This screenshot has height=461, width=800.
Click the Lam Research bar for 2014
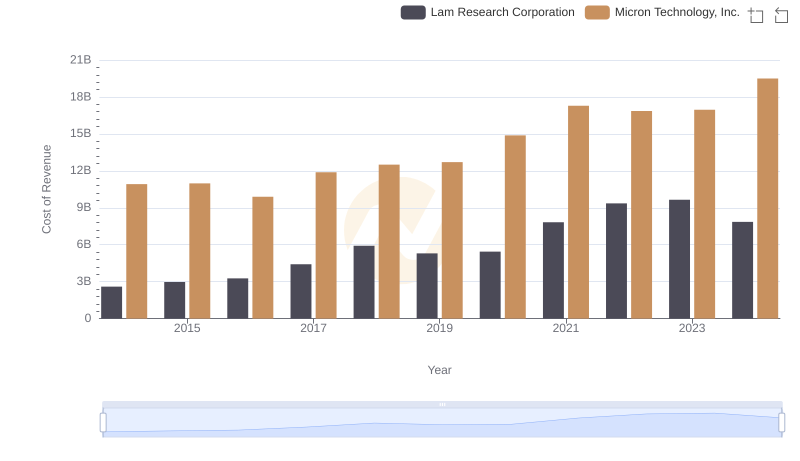coord(111,302)
